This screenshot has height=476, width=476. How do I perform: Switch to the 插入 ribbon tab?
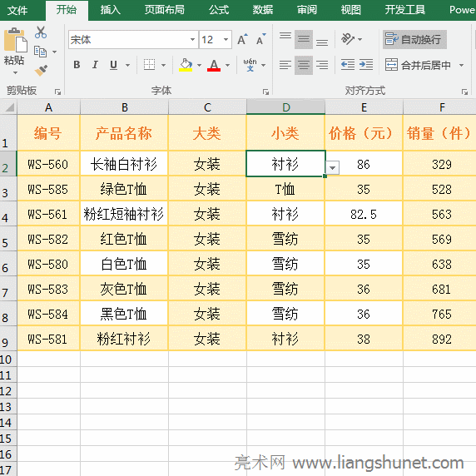coord(111,10)
